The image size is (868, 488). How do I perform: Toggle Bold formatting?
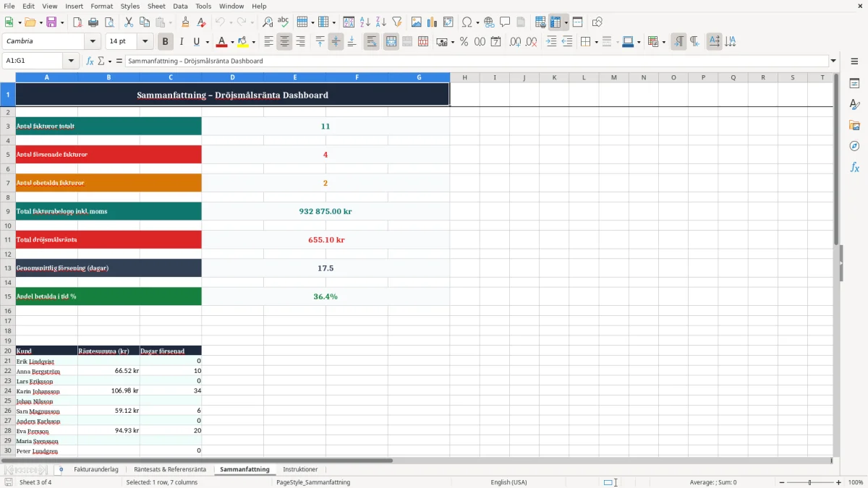click(x=165, y=42)
